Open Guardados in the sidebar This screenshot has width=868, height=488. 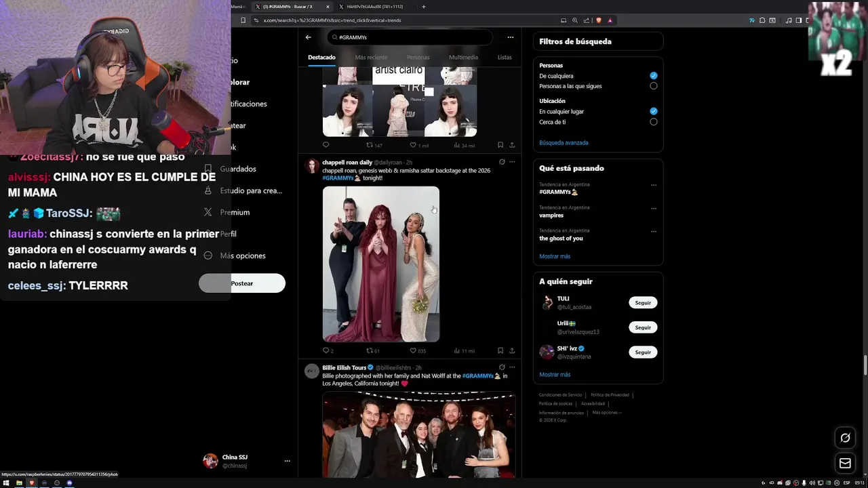231,169
